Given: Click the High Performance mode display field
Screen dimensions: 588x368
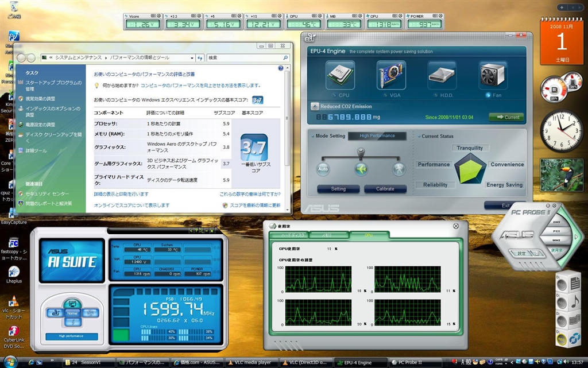Looking at the screenshot, I should (x=377, y=136).
